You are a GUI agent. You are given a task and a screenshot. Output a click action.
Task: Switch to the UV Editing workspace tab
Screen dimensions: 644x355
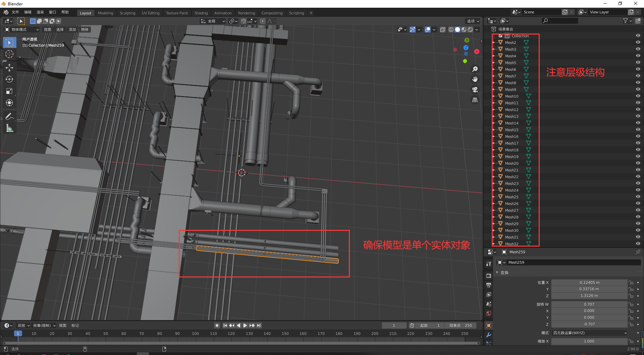click(x=151, y=13)
